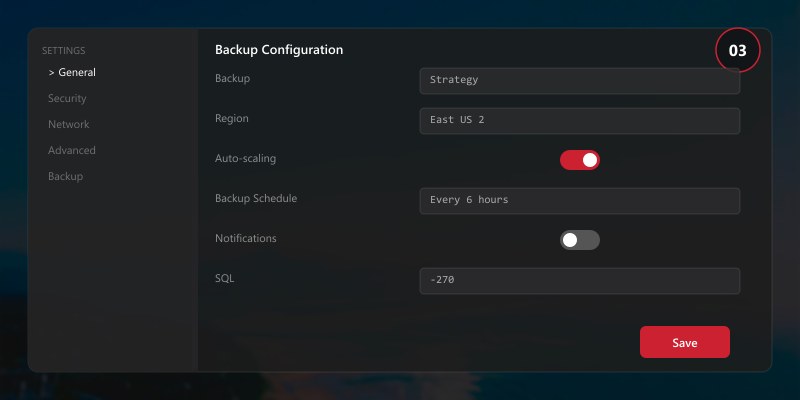The image size is (800, 400).
Task: Click the Auto-scaling label
Action: (x=245, y=159)
